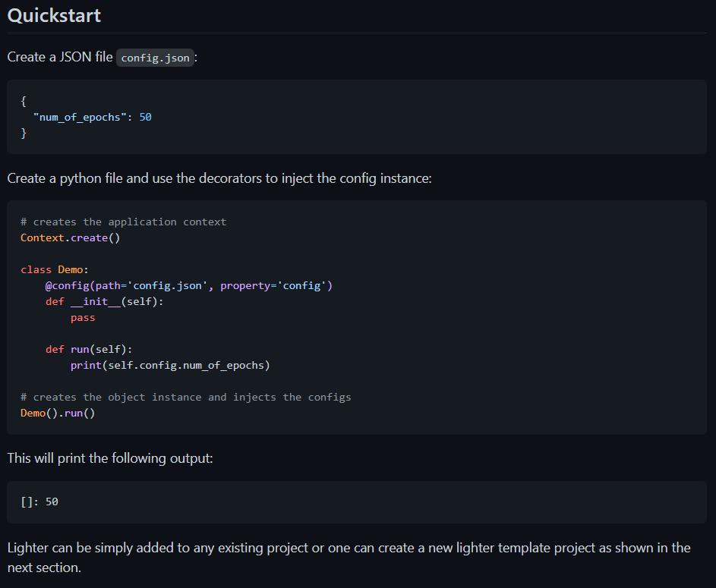Screen dimensions: 716x588
Task: Click "Create a JSON file" sentence text
Action: 60,57
